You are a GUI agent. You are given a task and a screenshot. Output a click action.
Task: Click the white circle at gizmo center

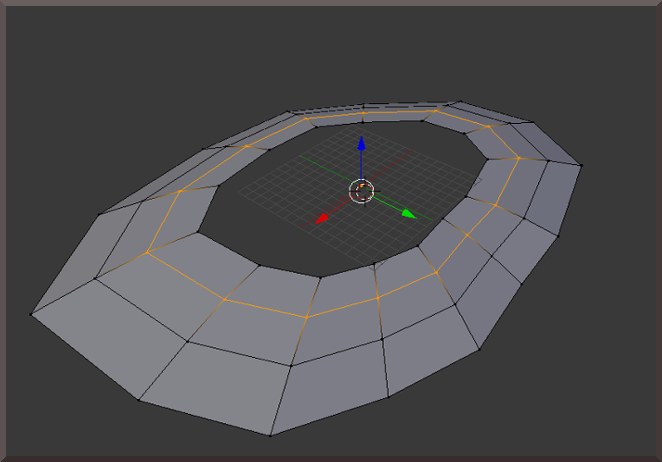361,189
